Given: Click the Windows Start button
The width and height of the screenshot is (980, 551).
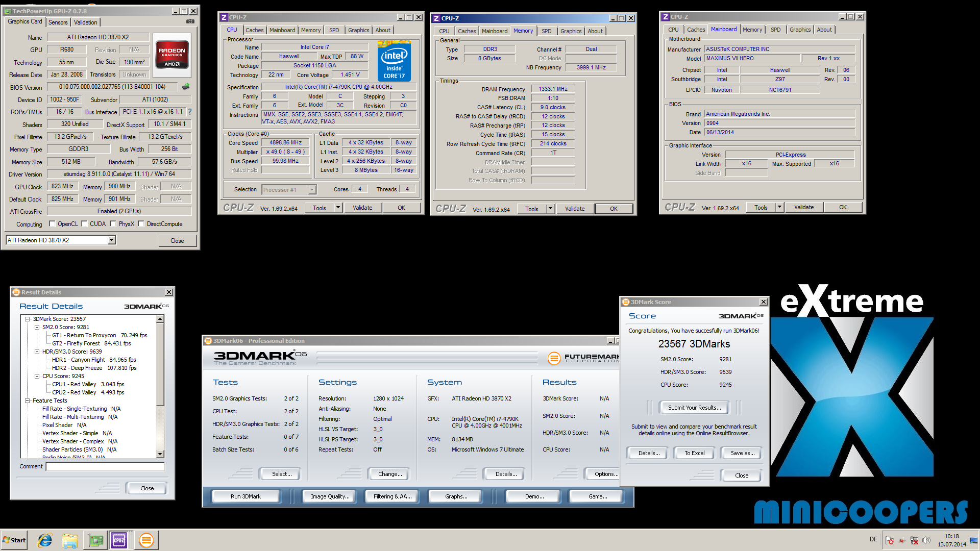Looking at the screenshot, I should 14,540.
